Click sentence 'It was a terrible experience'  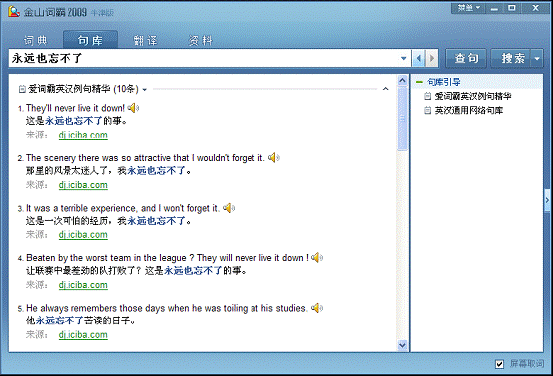click(122, 208)
